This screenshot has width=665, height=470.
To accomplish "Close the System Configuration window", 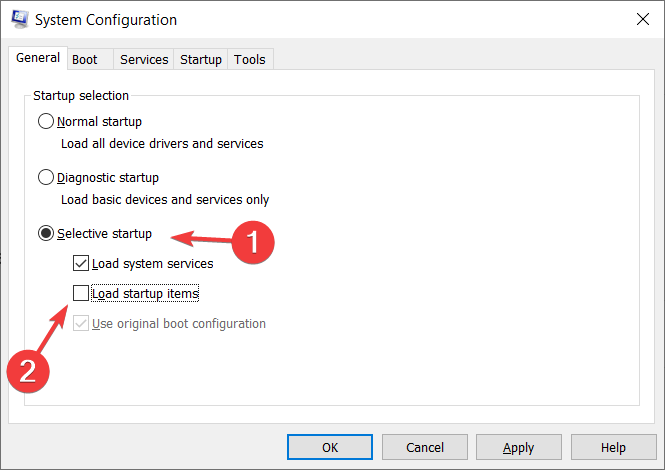I will pyautogui.click(x=643, y=19).
